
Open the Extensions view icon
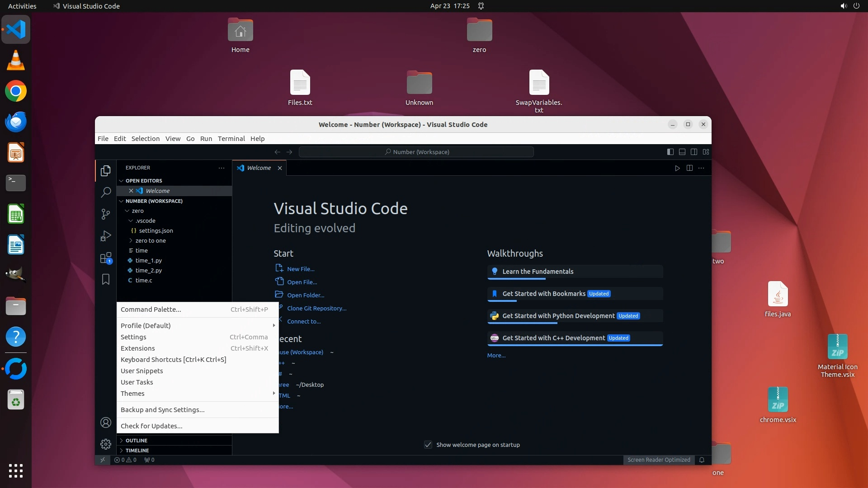(x=105, y=258)
